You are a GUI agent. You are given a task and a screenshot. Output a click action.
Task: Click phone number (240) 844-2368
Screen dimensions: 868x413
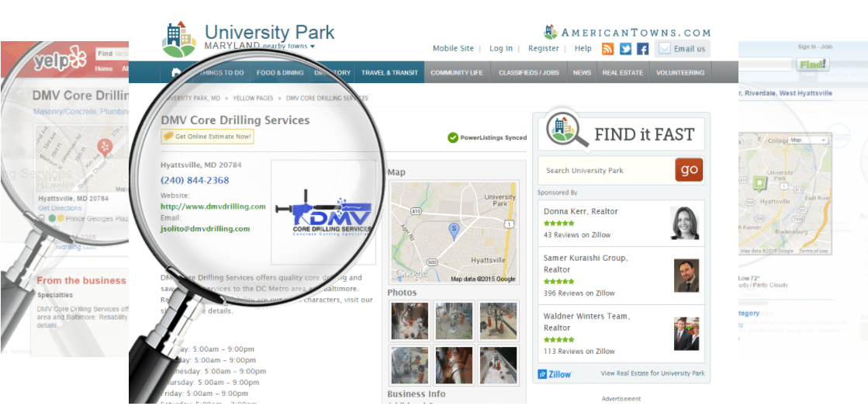coord(195,180)
